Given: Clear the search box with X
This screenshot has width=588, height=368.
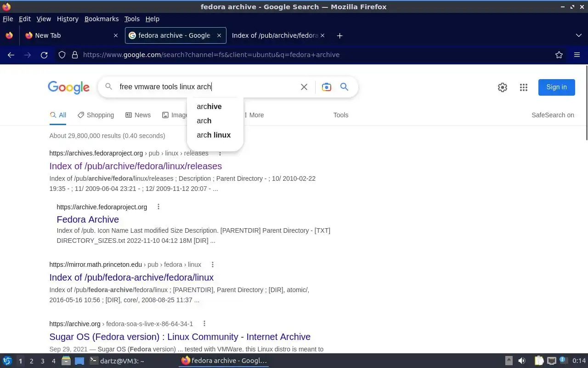Looking at the screenshot, I should [304, 87].
